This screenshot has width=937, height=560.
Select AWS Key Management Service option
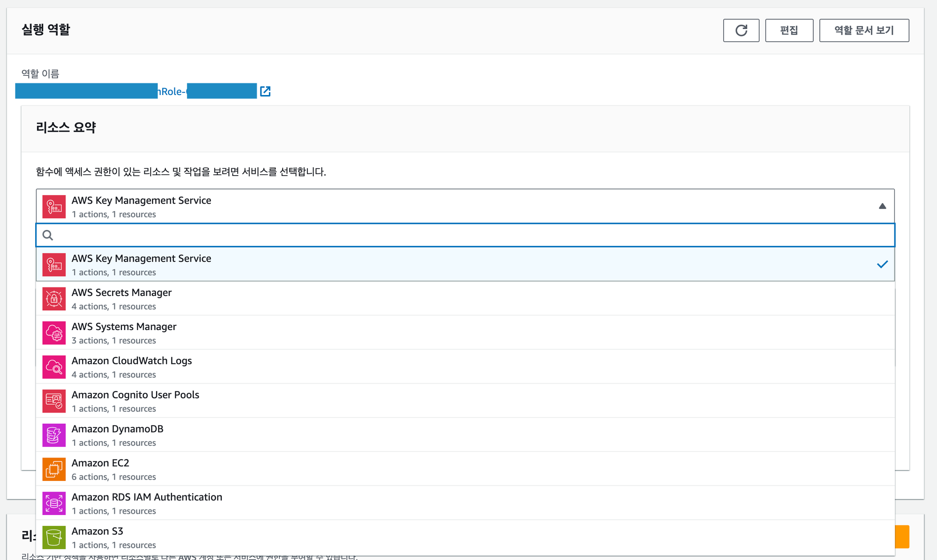(141, 265)
